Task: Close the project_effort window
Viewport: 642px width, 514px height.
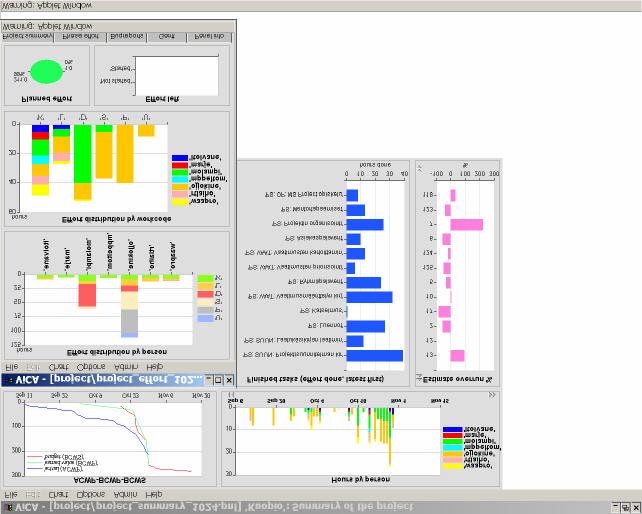Action: 229,380
